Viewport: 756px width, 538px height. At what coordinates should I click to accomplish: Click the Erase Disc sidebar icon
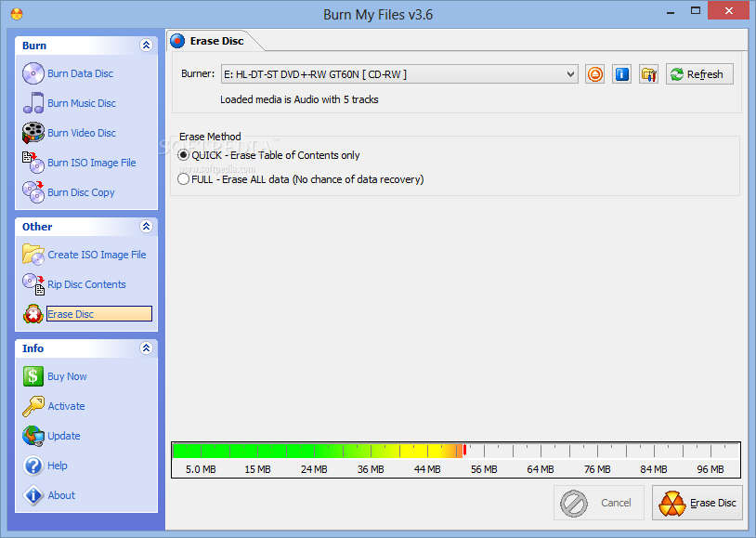[x=33, y=314]
